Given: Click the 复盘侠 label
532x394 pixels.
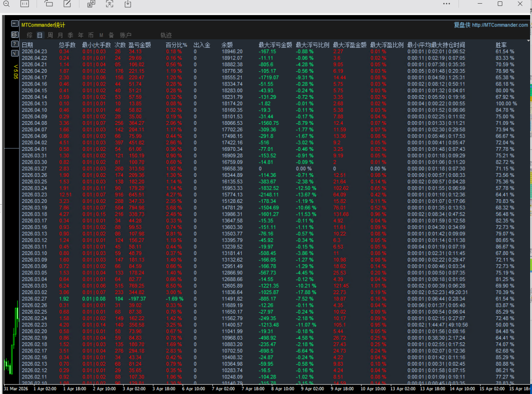Looking at the screenshot, I should click(x=462, y=25).
